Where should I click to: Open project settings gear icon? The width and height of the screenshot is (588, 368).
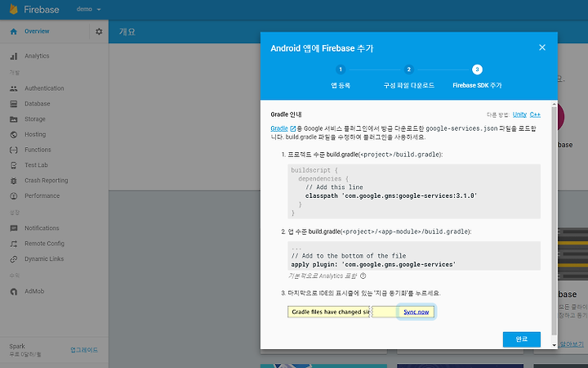click(x=99, y=32)
